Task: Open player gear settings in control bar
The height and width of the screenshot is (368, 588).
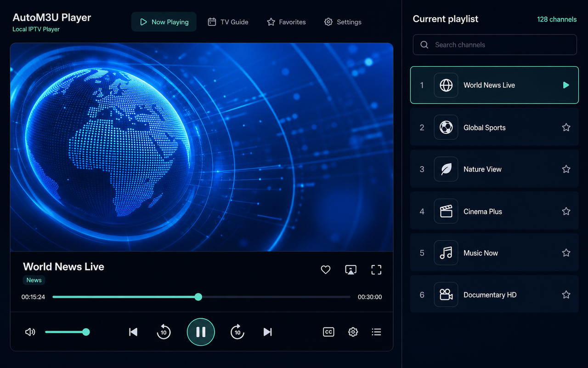Action: 353,332
